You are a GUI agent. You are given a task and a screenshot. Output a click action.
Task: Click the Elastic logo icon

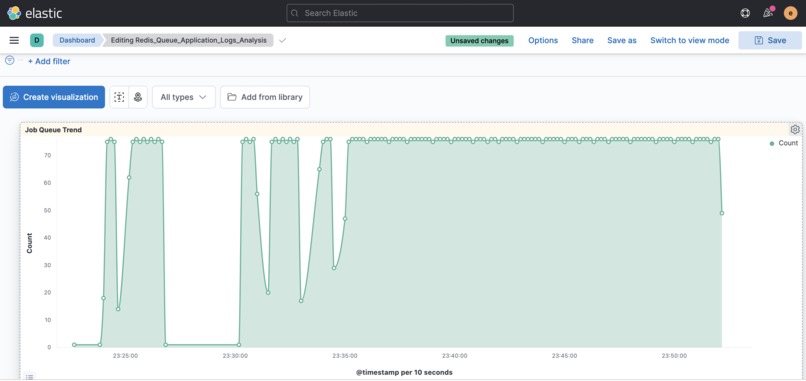point(14,13)
